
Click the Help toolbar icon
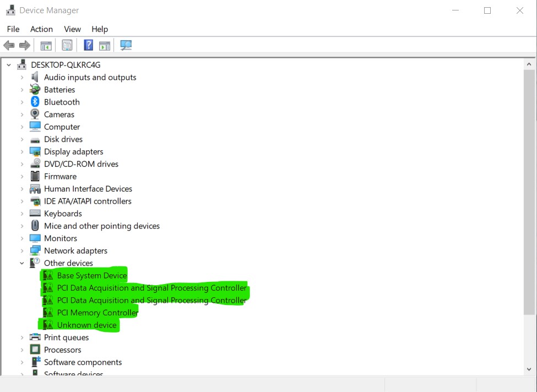point(88,45)
